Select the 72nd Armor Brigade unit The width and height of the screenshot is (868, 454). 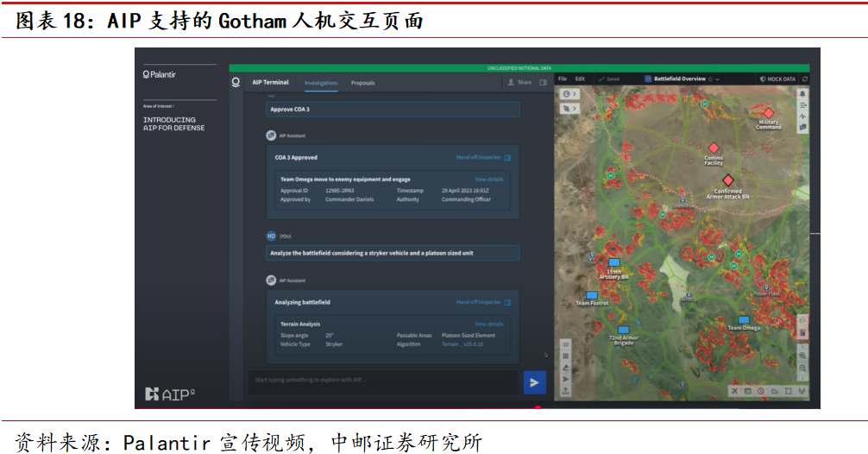623,330
